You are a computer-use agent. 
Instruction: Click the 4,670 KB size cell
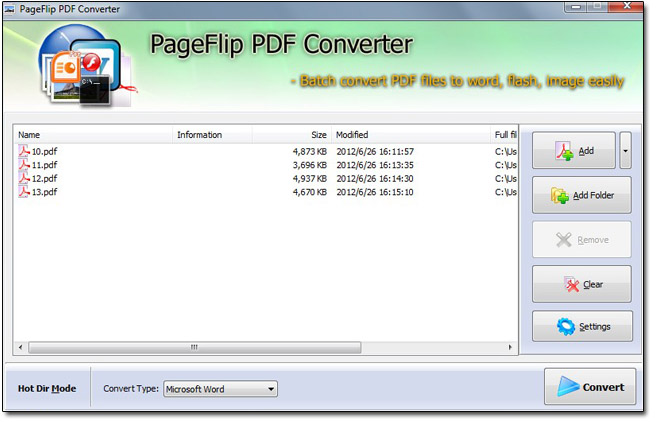310,192
